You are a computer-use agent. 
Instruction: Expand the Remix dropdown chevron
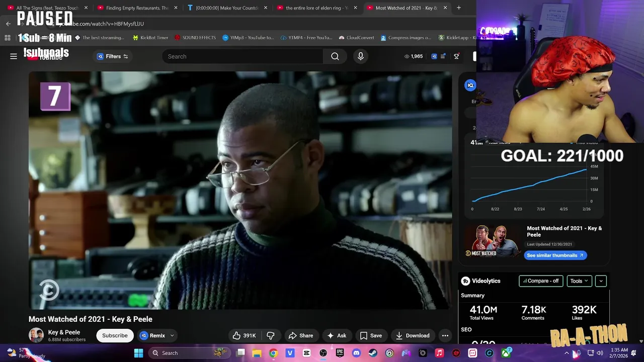(x=172, y=335)
